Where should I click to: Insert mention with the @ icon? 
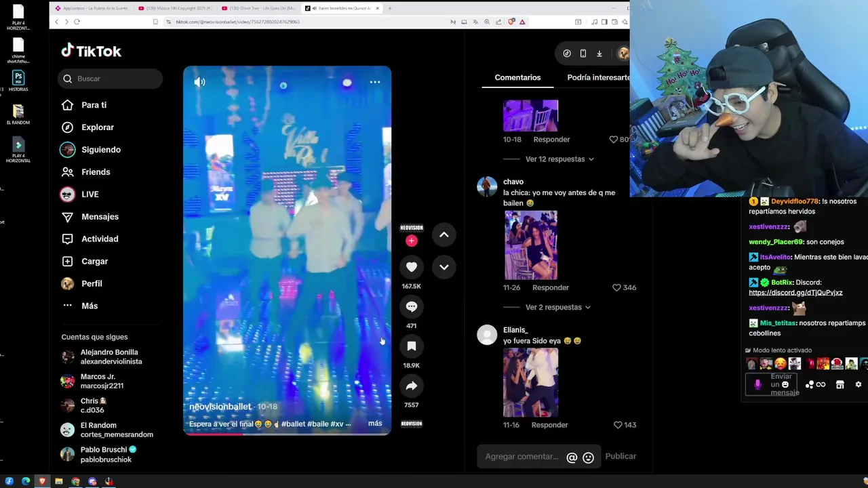(x=572, y=457)
